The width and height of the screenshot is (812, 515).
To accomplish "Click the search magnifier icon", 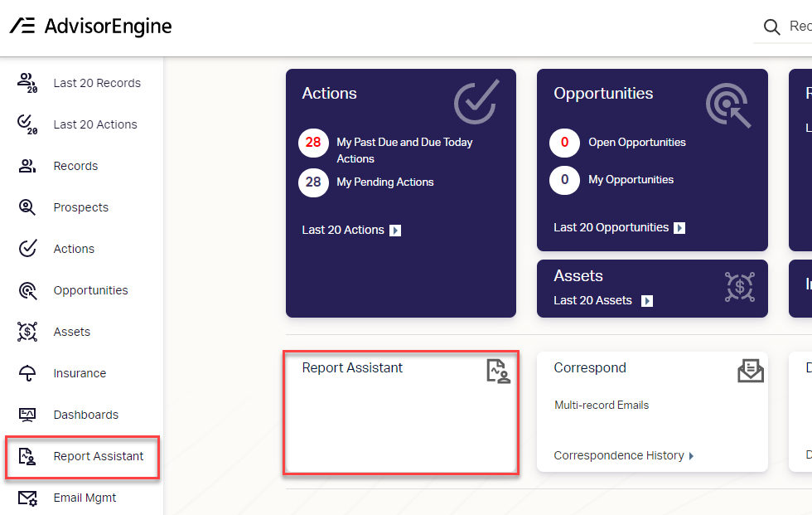I will (771, 27).
